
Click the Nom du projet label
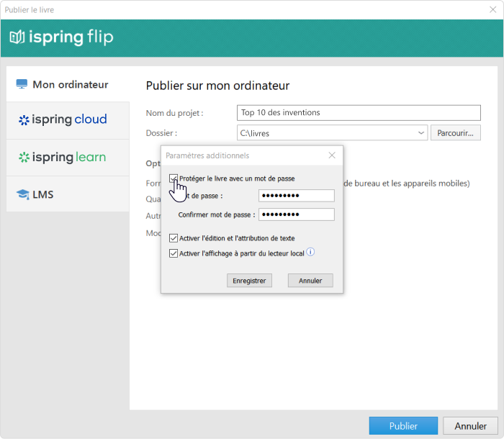click(x=174, y=113)
